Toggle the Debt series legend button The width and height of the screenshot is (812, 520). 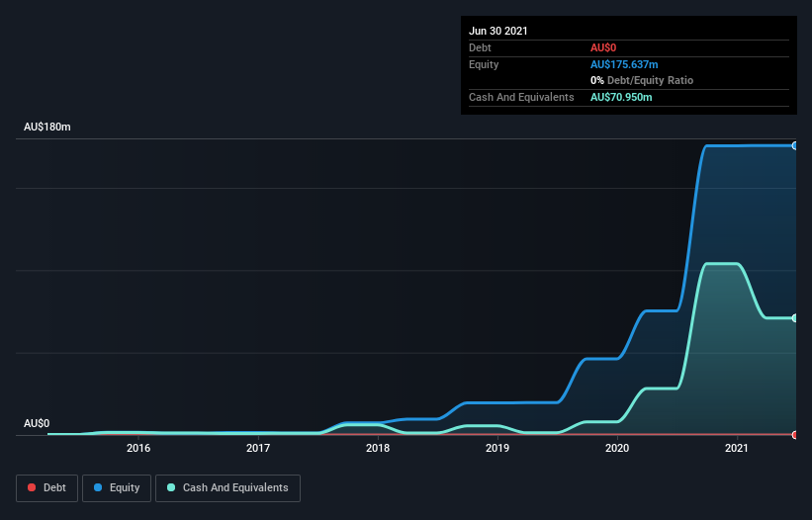(x=46, y=488)
